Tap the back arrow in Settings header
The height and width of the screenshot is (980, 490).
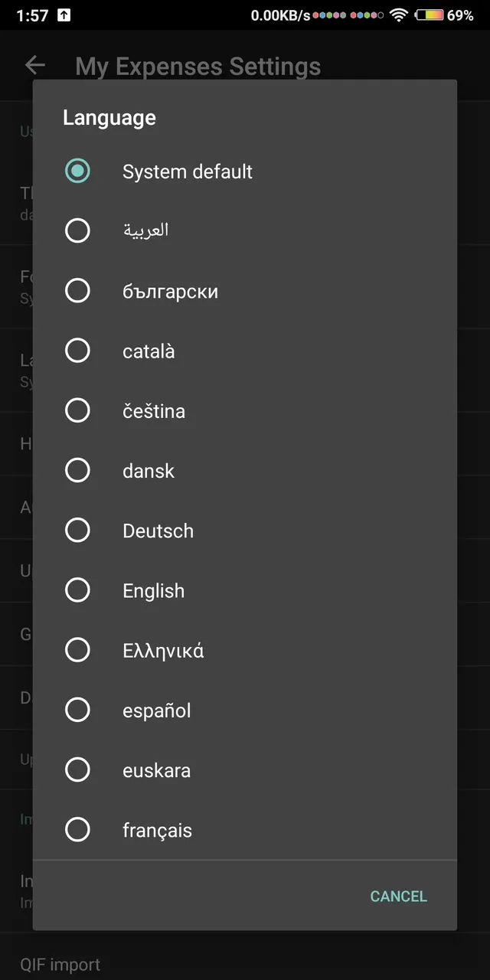coord(35,66)
